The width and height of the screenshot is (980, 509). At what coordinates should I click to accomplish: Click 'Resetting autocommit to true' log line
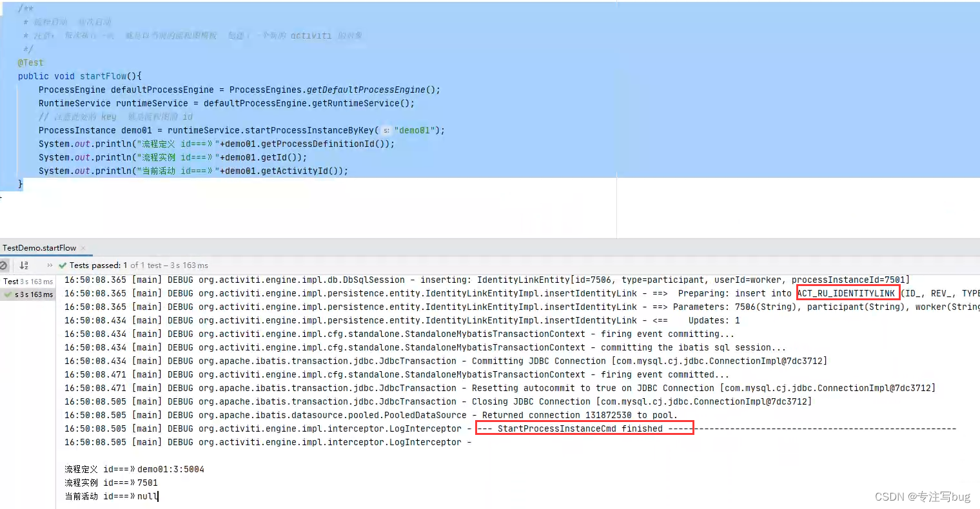[500, 388]
